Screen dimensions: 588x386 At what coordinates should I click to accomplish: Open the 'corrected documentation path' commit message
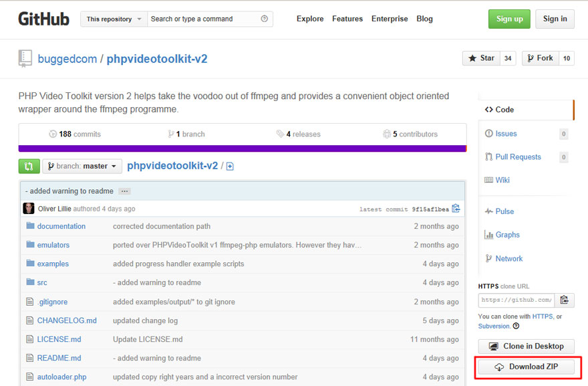click(x=162, y=226)
